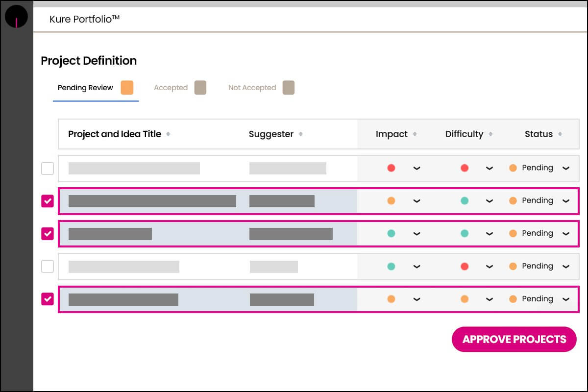
Task: Click the red Difficulty dot on the fourth row
Action: coord(464,266)
